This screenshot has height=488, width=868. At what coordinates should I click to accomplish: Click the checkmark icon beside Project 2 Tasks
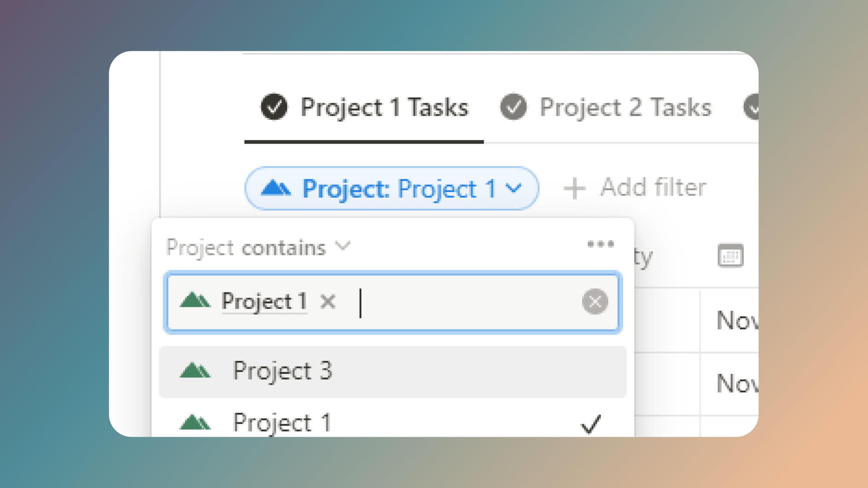pos(514,107)
